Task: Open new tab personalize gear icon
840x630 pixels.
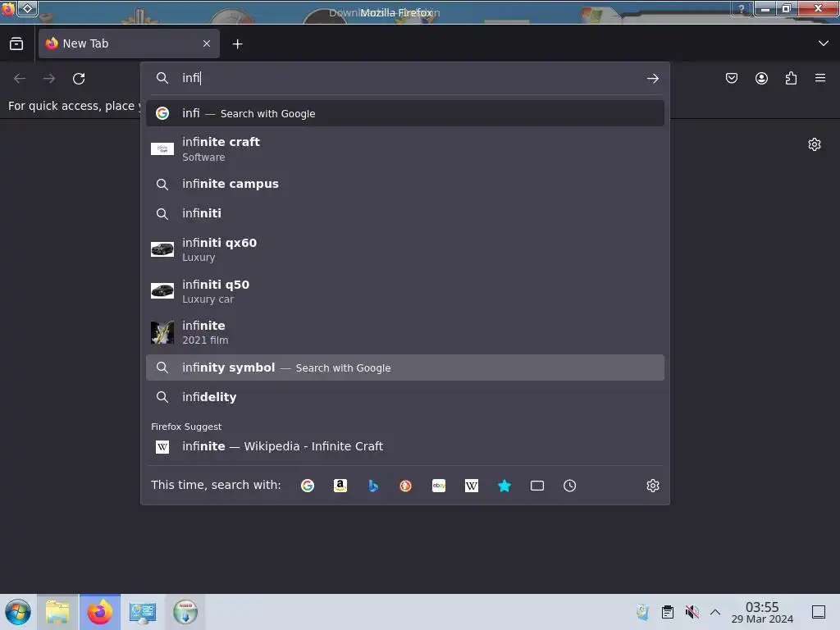Action: [815, 144]
